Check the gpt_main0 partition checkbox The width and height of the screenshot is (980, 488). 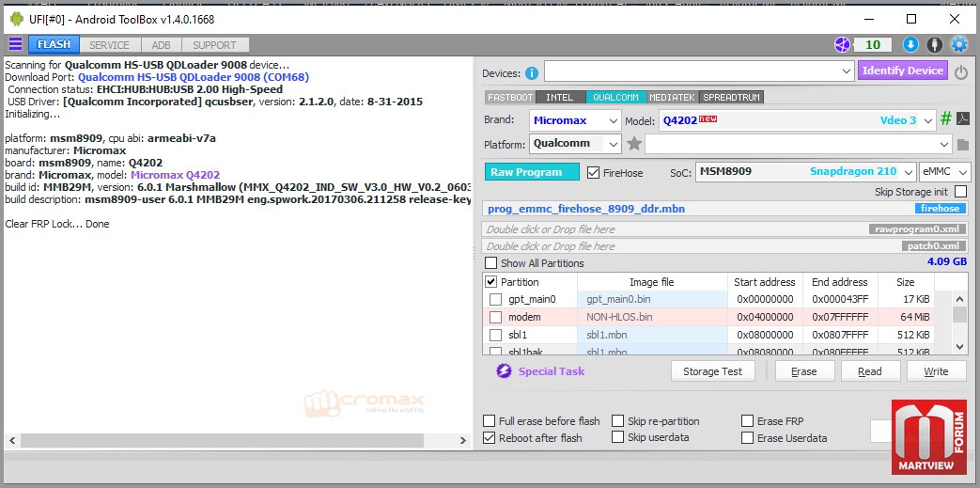[x=495, y=300]
